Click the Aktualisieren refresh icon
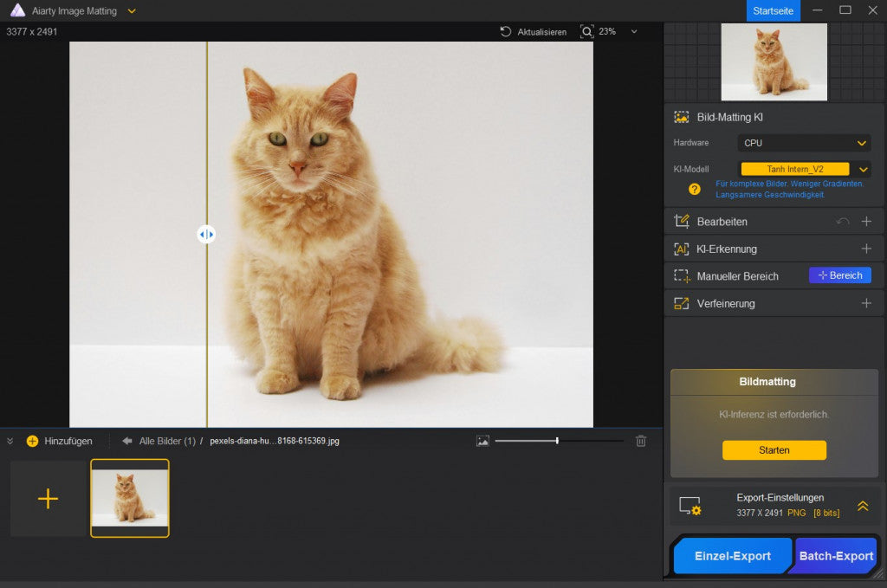 pyautogui.click(x=506, y=32)
